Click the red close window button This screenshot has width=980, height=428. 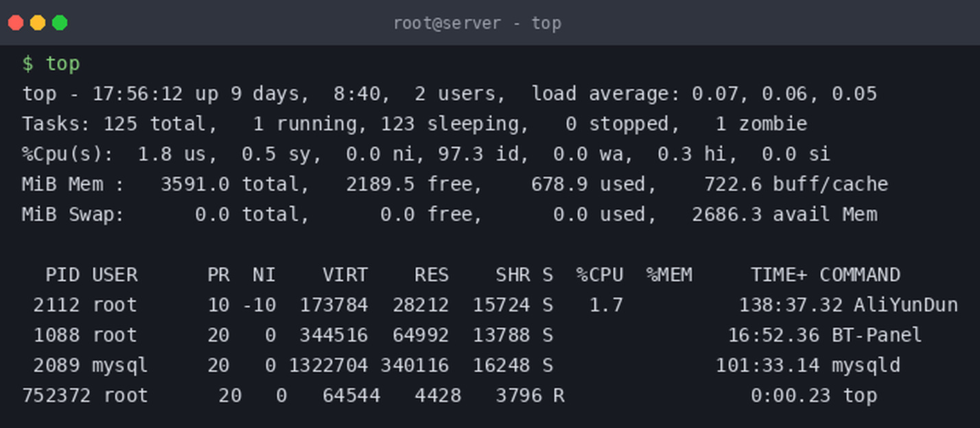[x=16, y=23]
